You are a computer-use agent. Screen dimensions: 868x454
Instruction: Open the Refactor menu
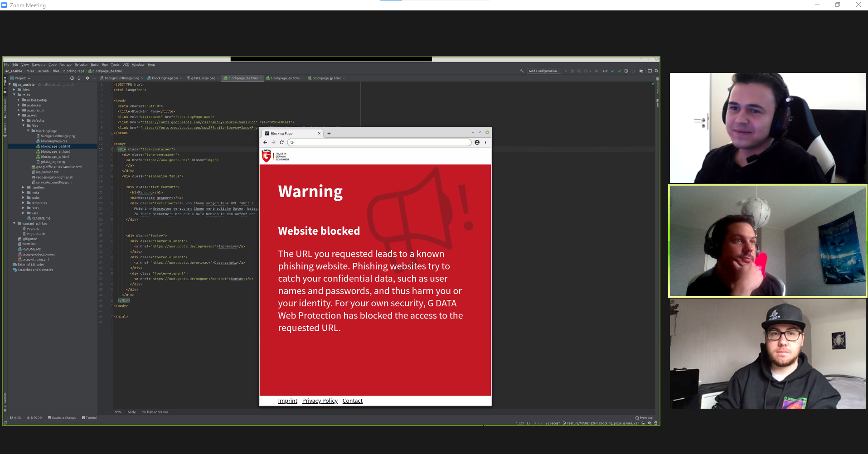tap(81, 65)
